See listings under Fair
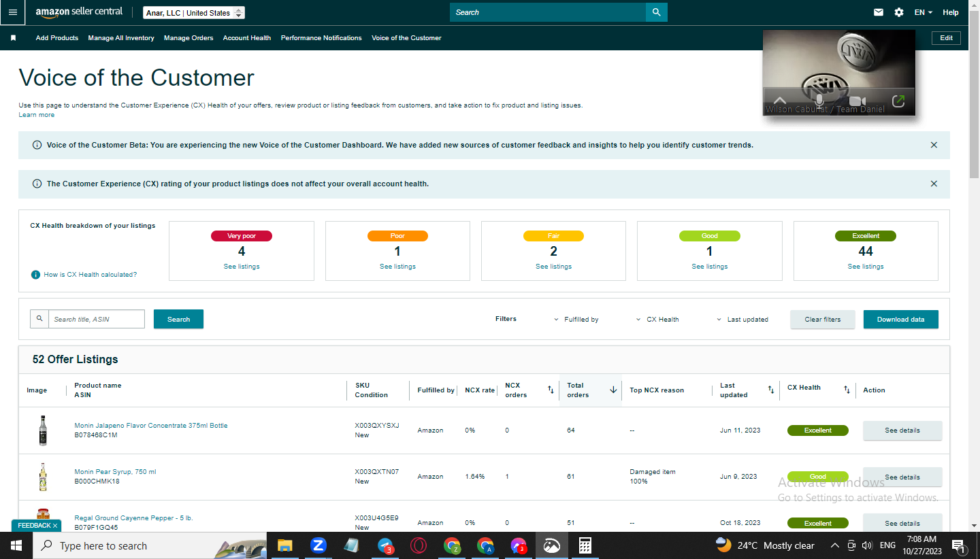The height and width of the screenshot is (559, 980). coord(553,267)
